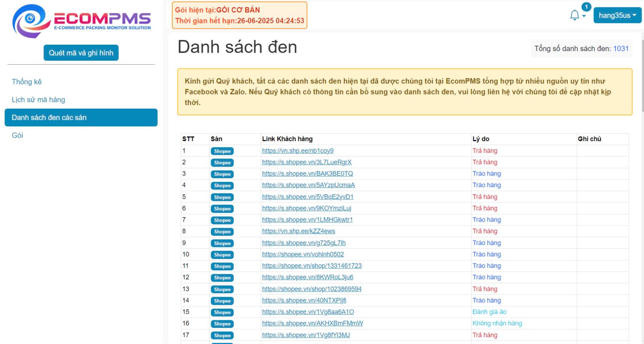Open link https://shopee.vn/shop/1023869594

tap(312, 289)
